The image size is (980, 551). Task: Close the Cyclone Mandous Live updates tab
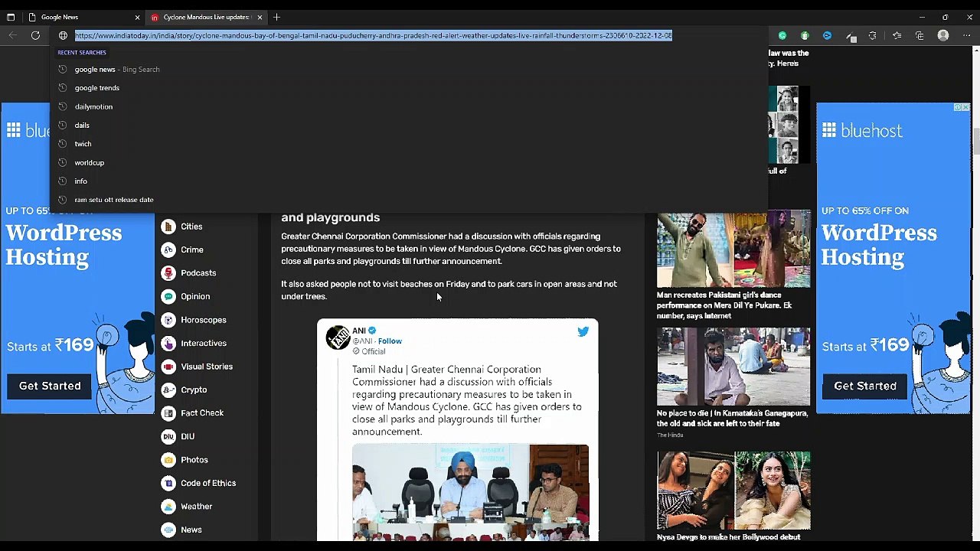click(x=260, y=17)
